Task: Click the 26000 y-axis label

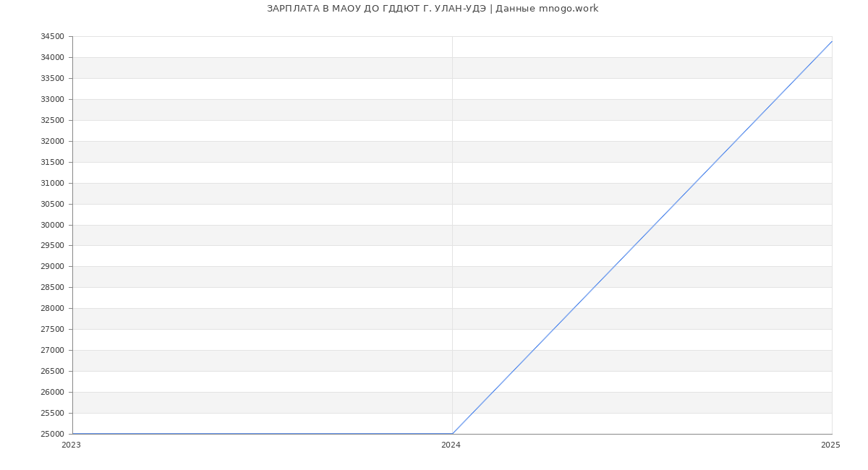Action: click(x=52, y=392)
